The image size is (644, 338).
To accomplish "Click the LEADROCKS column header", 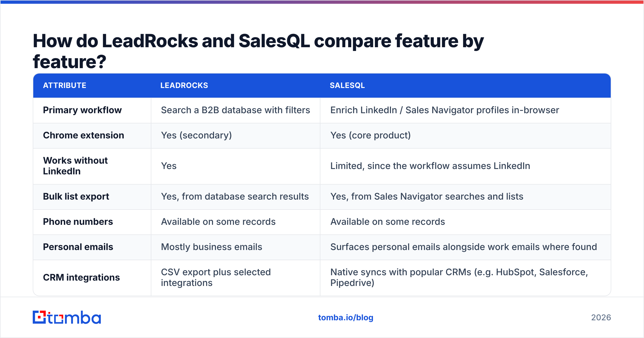I will click(x=184, y=86).
